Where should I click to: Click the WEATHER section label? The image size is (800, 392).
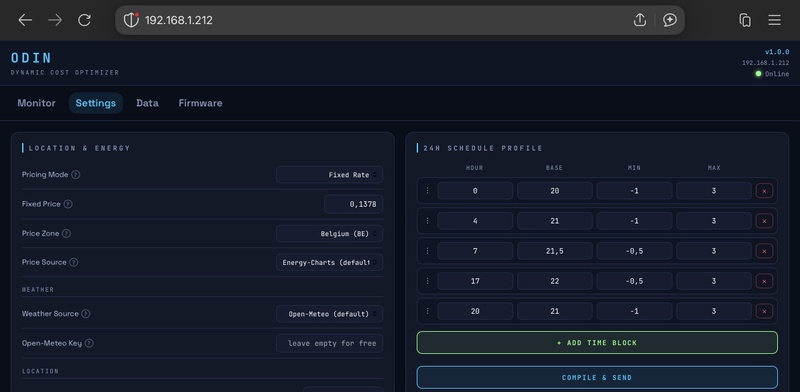pos(38,289)
